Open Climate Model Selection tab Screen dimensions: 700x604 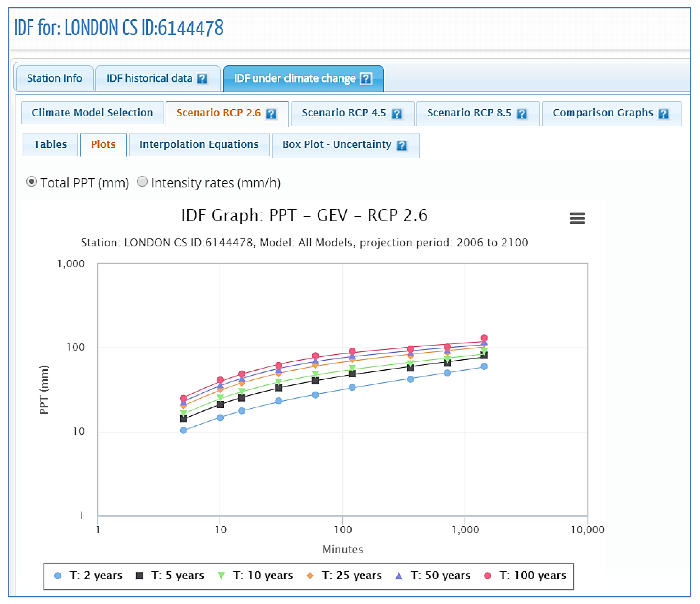click(92, 113)
